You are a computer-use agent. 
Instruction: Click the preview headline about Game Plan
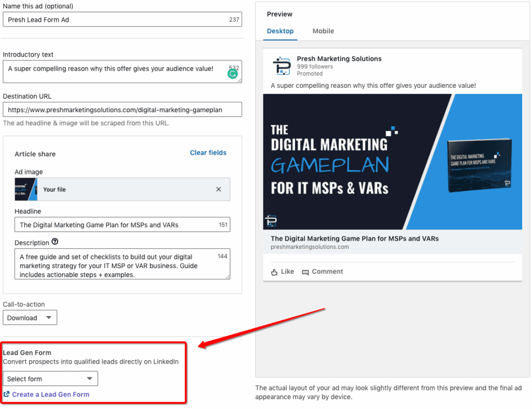click(x=354, y=239)
